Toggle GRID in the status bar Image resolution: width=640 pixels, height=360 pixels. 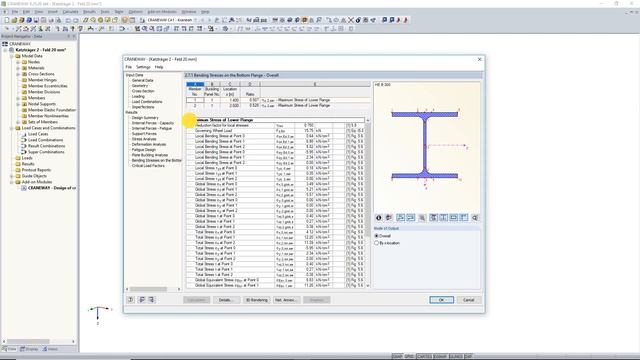coord(409,356)
